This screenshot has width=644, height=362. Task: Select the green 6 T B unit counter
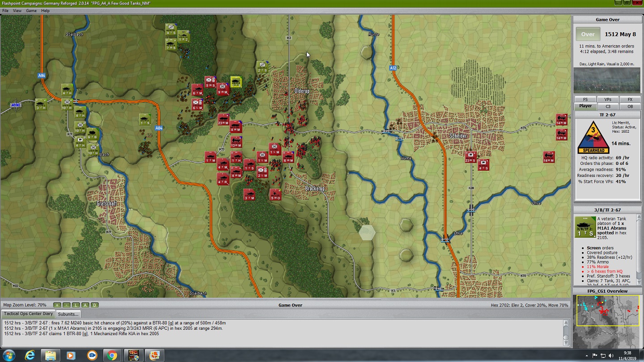coord(93,134)
